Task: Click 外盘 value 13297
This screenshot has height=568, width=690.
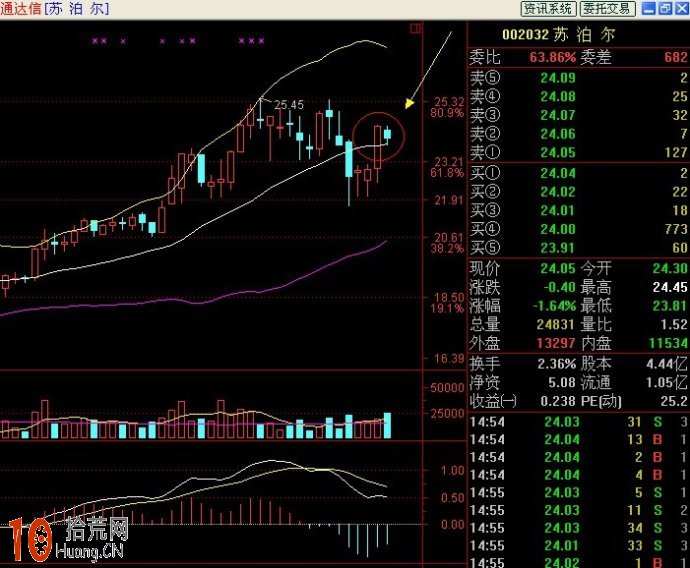Action: (x=555, y=343)
